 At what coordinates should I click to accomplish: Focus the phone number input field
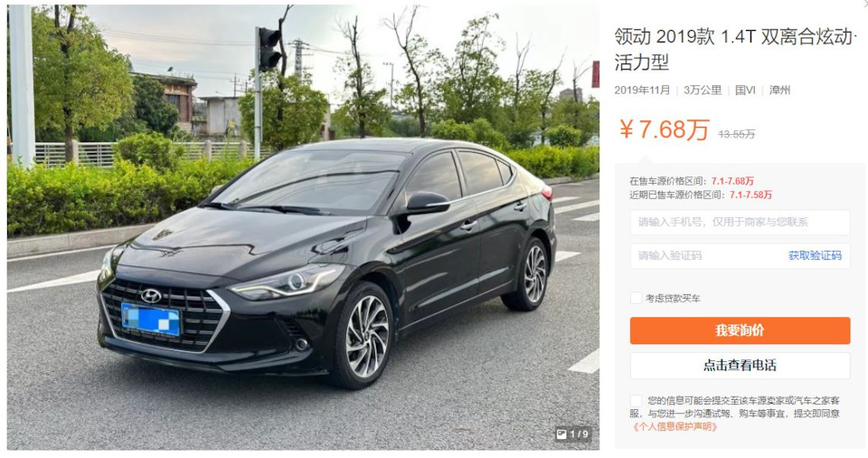tap(740, 223)
